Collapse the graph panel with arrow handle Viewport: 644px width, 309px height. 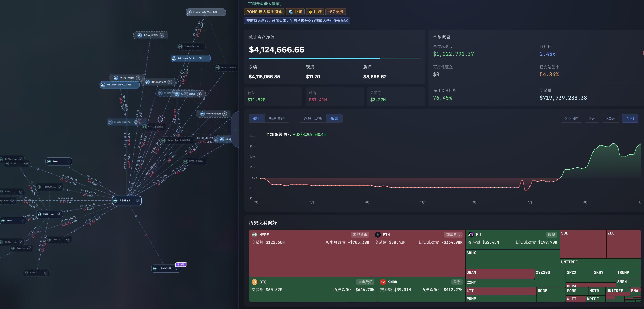point(235,129)
